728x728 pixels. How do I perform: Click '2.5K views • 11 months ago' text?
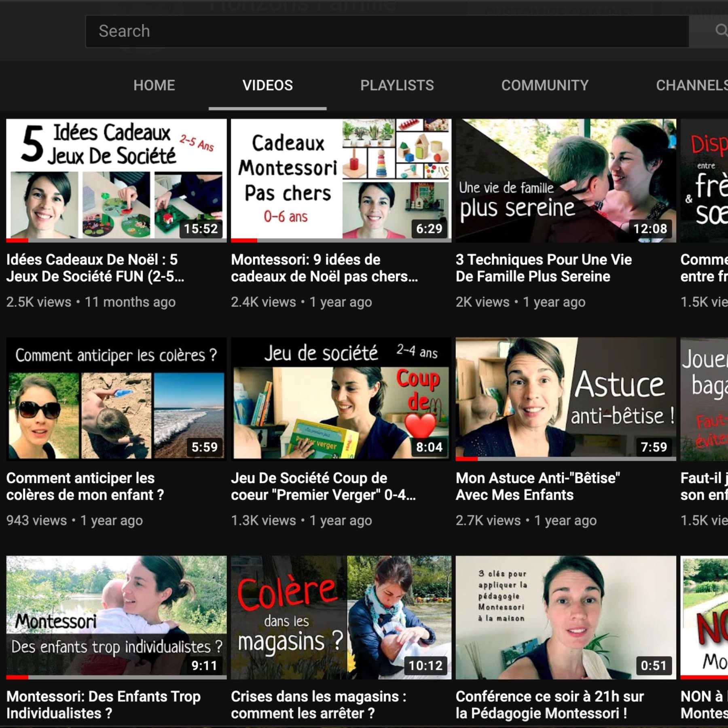pyautogui.click(x=91, y=302)
